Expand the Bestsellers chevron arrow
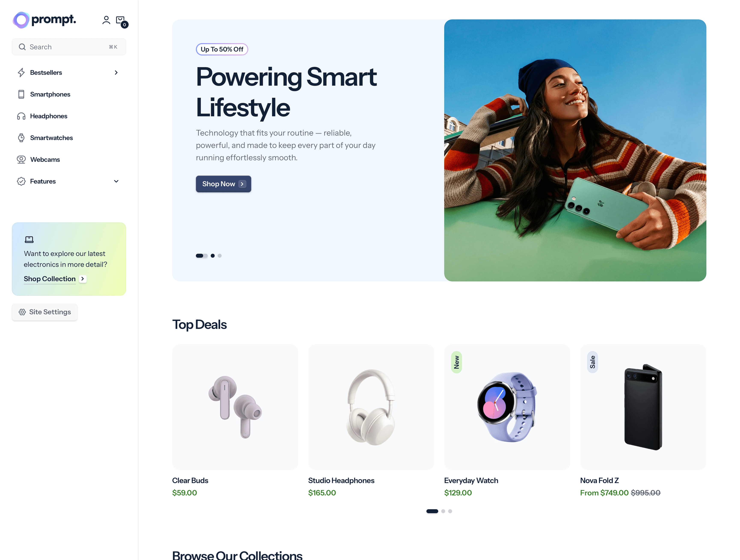This screenshot has height=560, width=740. coord(116,72)
